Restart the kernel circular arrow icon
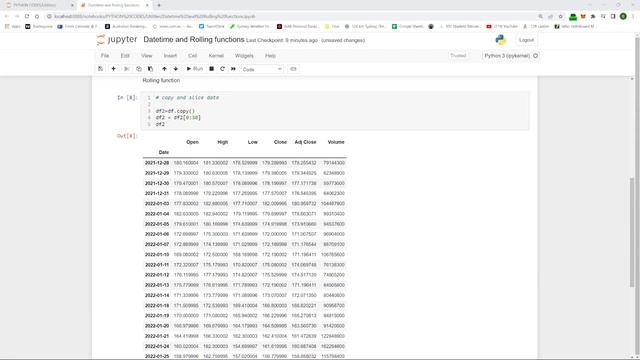 [222, 69]
